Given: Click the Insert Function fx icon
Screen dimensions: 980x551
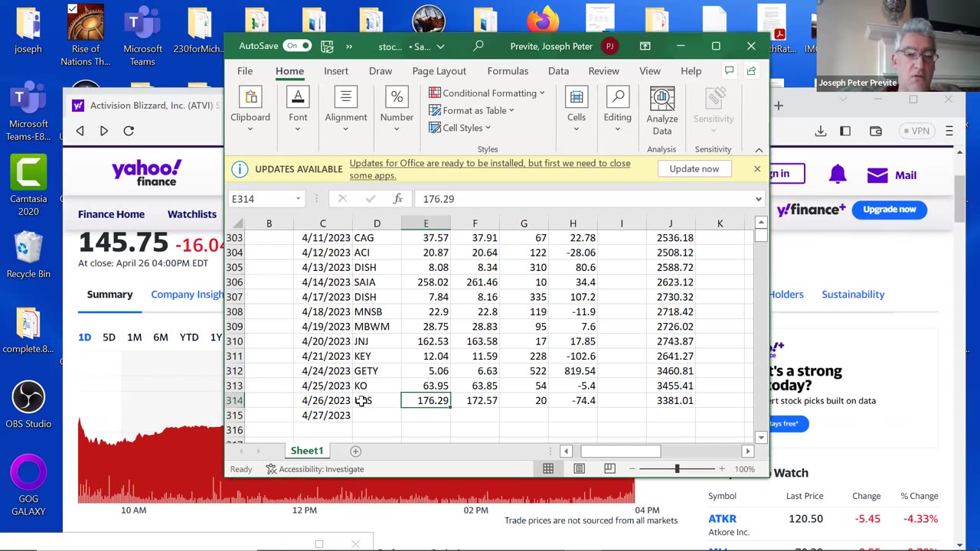Looking at the screenshot, I should pyautogui.click(x=398, y=199).
